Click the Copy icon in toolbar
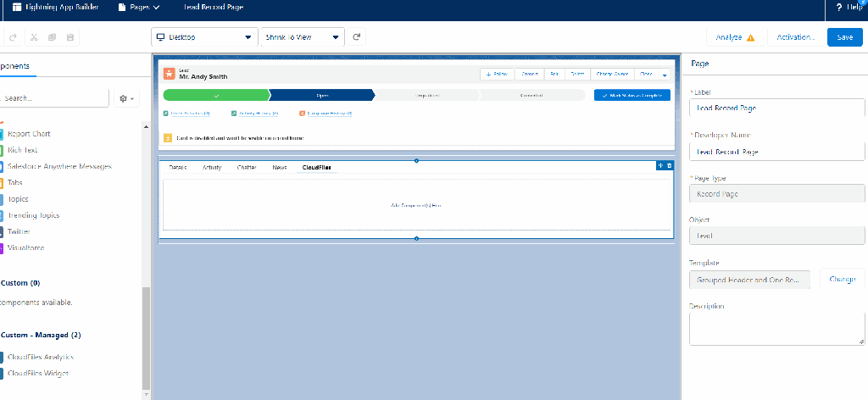The image size is (868, 400). coord(52,37)
